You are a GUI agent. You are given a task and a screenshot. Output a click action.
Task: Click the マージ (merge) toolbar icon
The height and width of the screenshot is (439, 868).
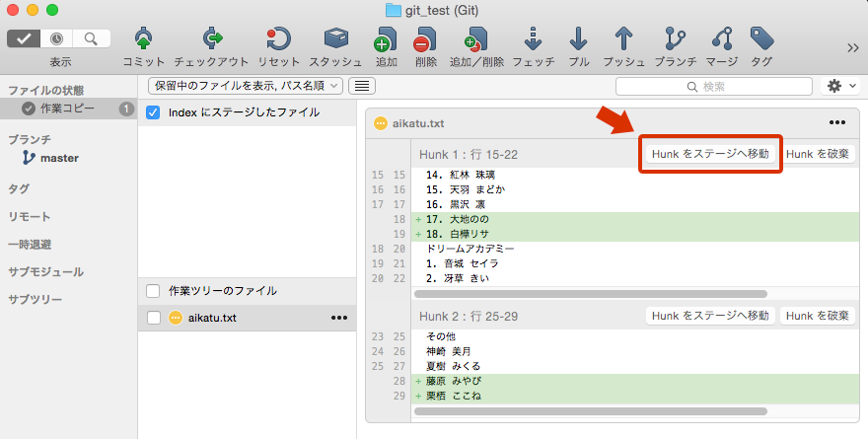(722, 38)
